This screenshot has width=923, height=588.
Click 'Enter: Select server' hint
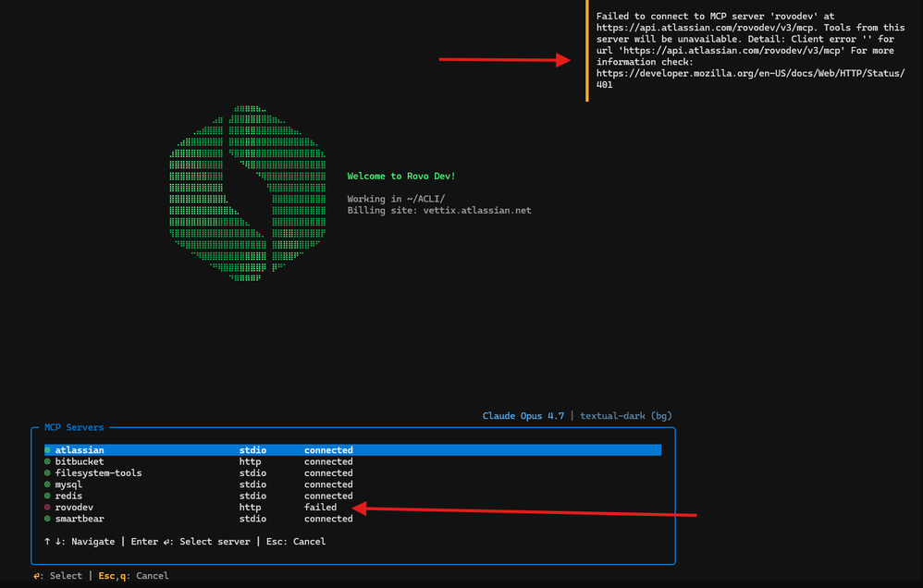tap(191, 542)
